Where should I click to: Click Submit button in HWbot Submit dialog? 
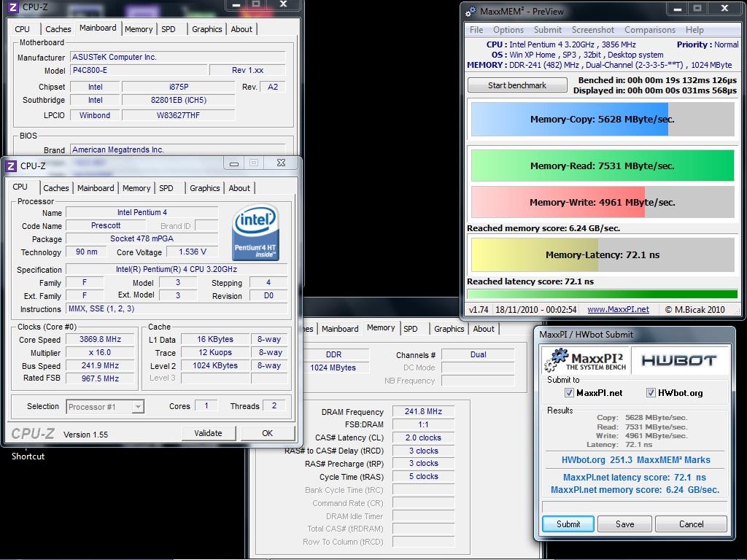tap(568, 524)
